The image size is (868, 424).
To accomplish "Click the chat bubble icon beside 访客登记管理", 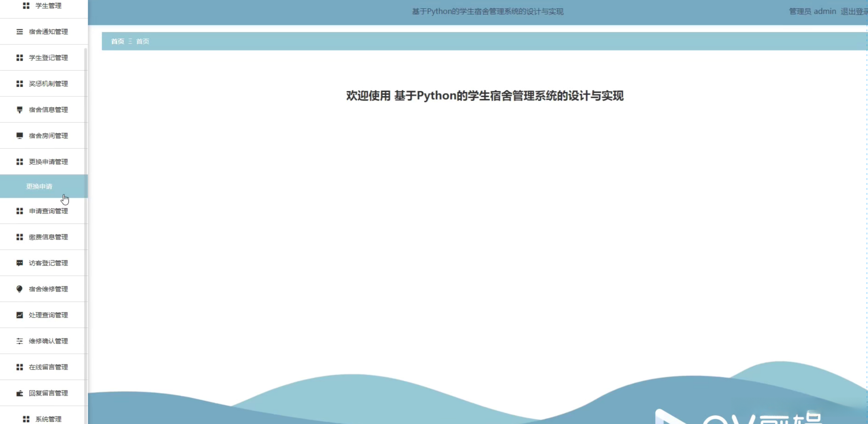I will [x=20, y=263].
